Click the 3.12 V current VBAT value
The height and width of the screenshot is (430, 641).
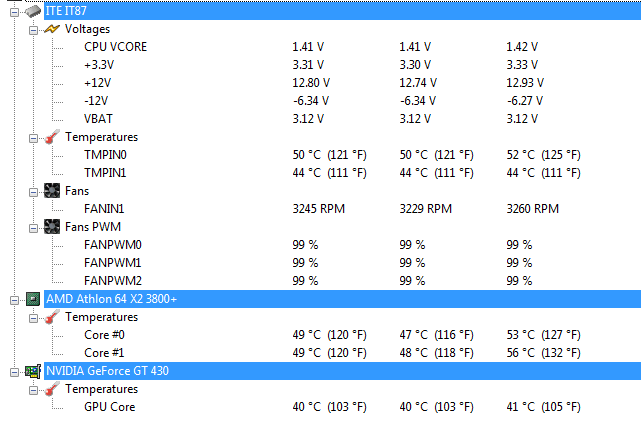pyautogui.click(x=308, y=119)
